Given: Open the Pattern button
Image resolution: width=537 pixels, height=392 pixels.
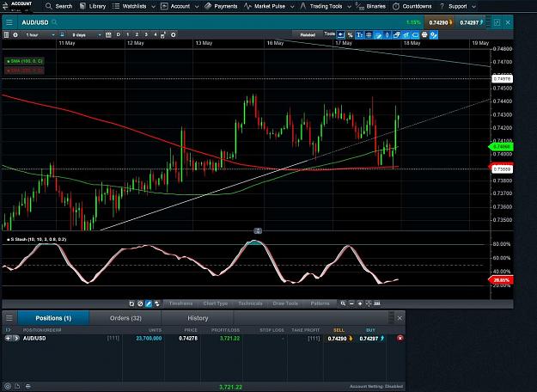Looking at the screenshot, I should tap(320, 303).
